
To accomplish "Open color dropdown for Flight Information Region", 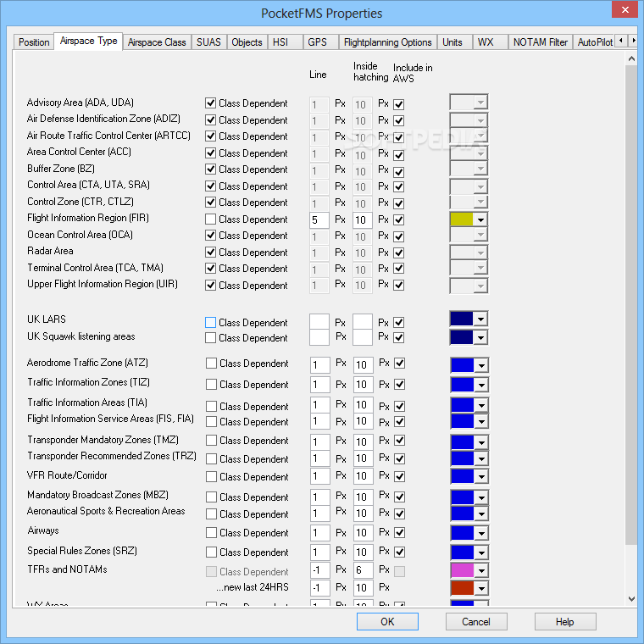I will point(480,219).
